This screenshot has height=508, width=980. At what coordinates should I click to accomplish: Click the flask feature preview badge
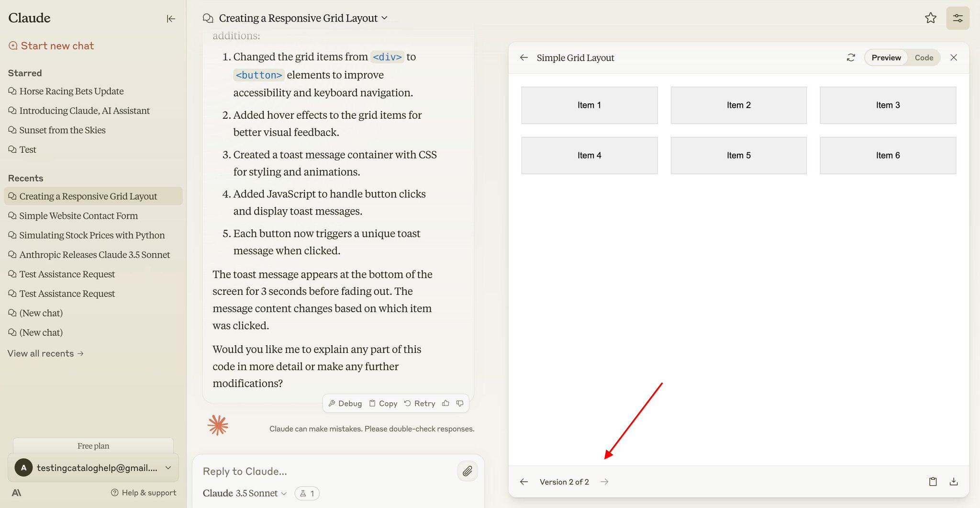pyautogui.click(x=307, y=493)
